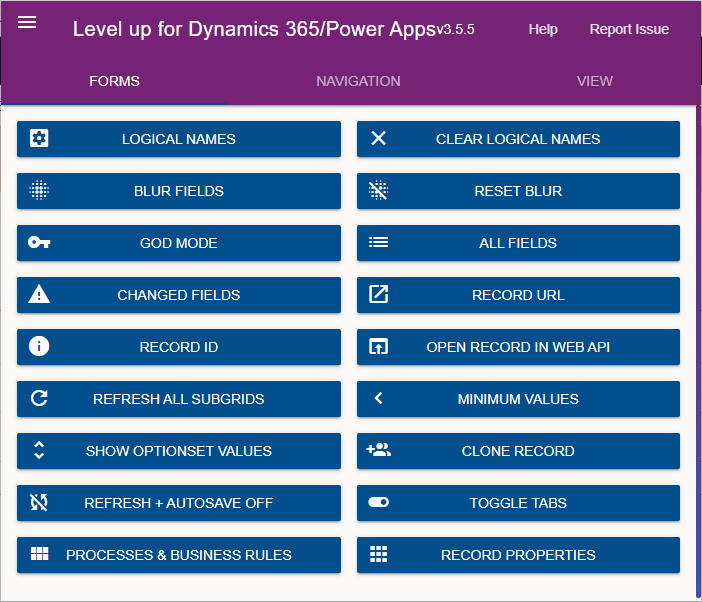702x602 pixels.
Task: Click the RECORD PROPERTIES button label
Action: pyautogui.click(x=518, y=555)
